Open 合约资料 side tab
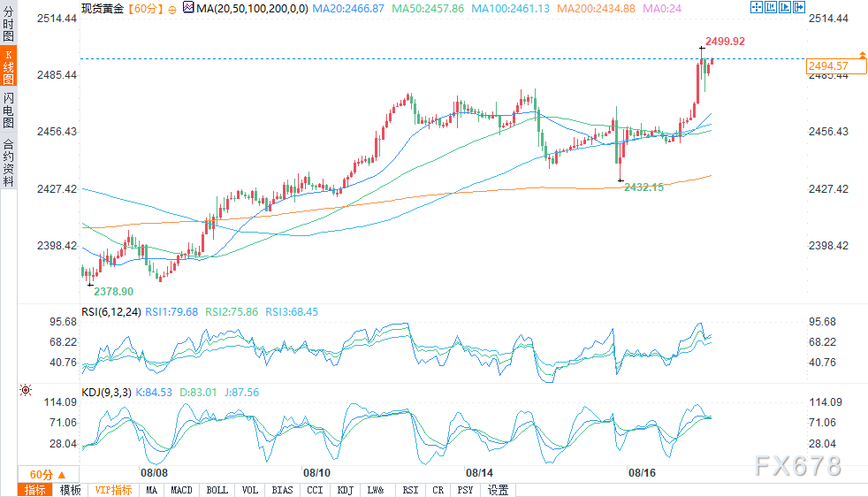The height and width of the screenshot is (497, 868). point(8,161)
